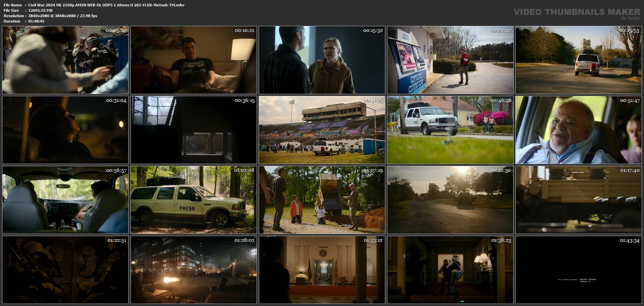This screenshot has width=644, height=306.
Task: Open the credits frame at 01:43:34
Action: 579,270
